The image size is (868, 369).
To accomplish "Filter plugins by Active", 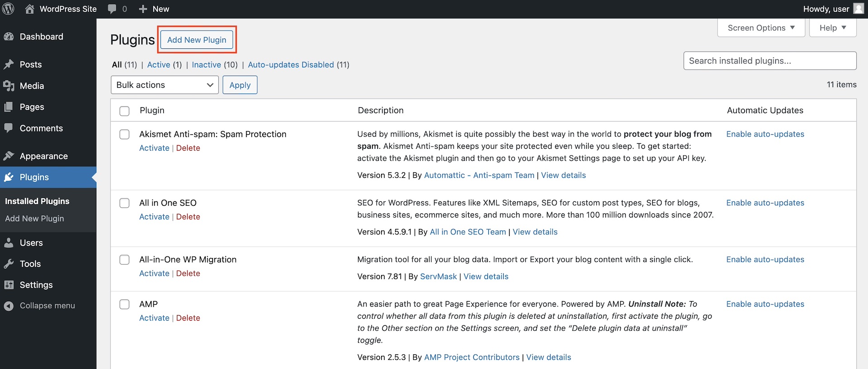I will click(159, 65).
